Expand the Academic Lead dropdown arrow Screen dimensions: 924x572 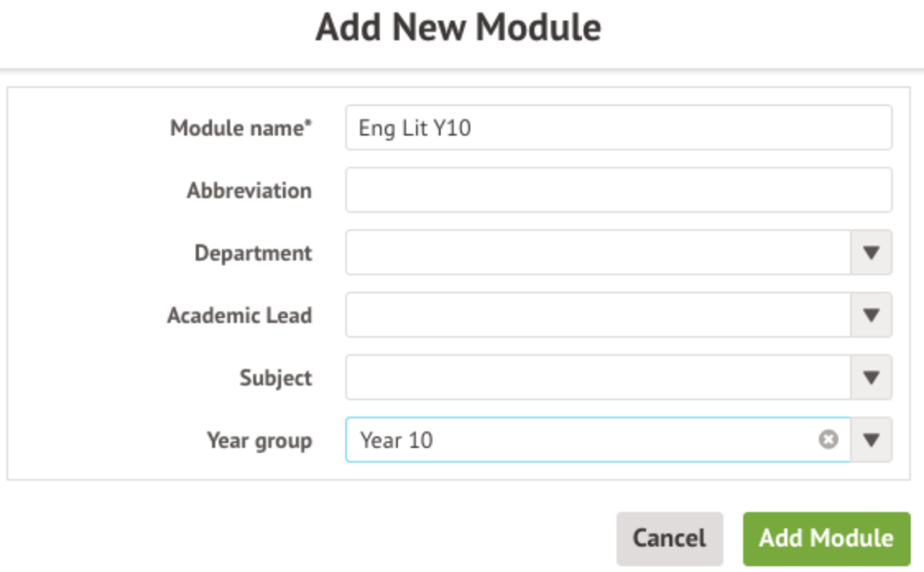click(x=871, y=316)
